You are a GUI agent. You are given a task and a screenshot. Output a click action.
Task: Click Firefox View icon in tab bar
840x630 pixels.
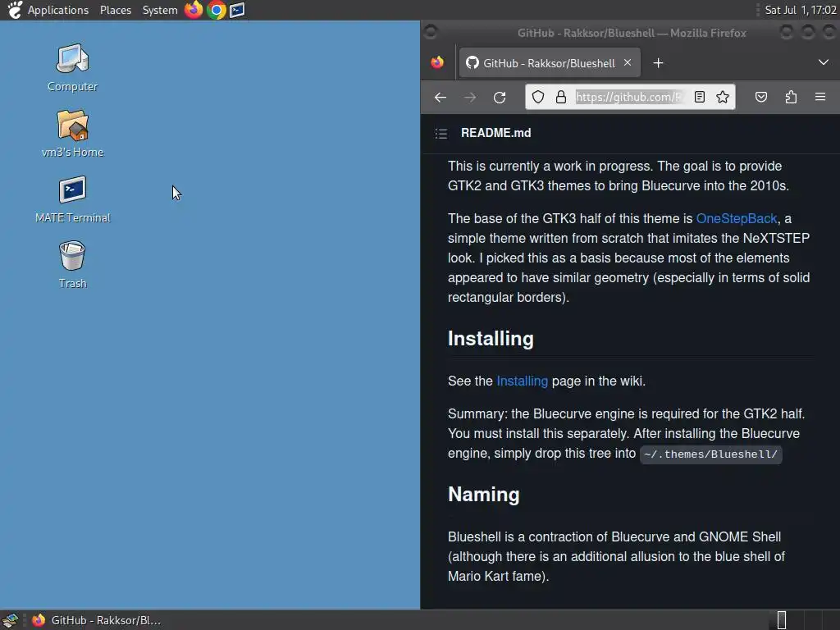point(437,62)
